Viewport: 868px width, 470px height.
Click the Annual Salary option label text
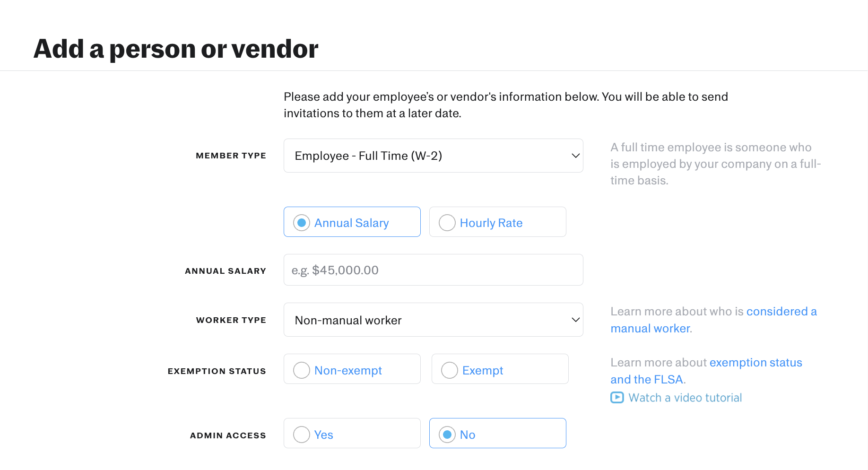(351, 223)
